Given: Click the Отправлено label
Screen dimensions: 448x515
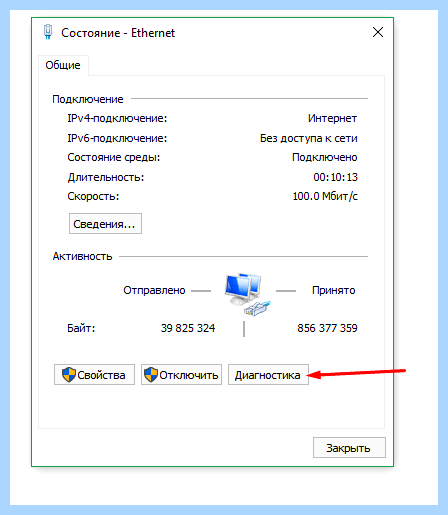Looking at the screenshot, I should tap(154, 290).
